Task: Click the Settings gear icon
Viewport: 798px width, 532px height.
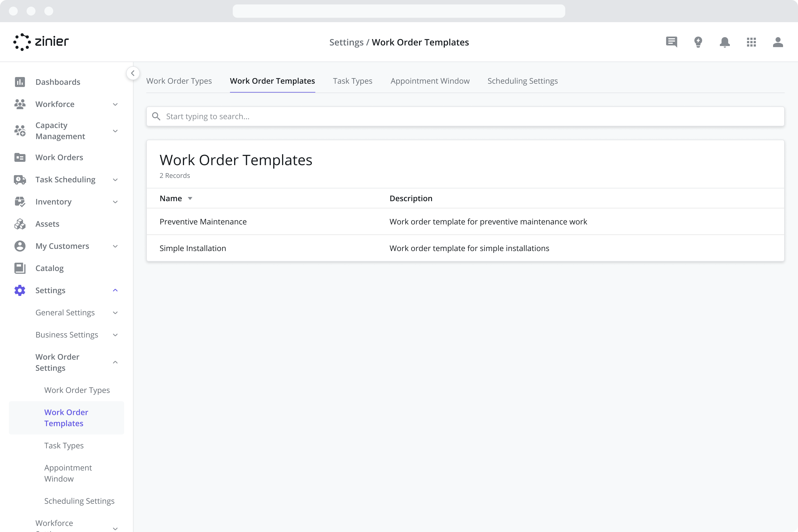Action: [x=20, y=290]
